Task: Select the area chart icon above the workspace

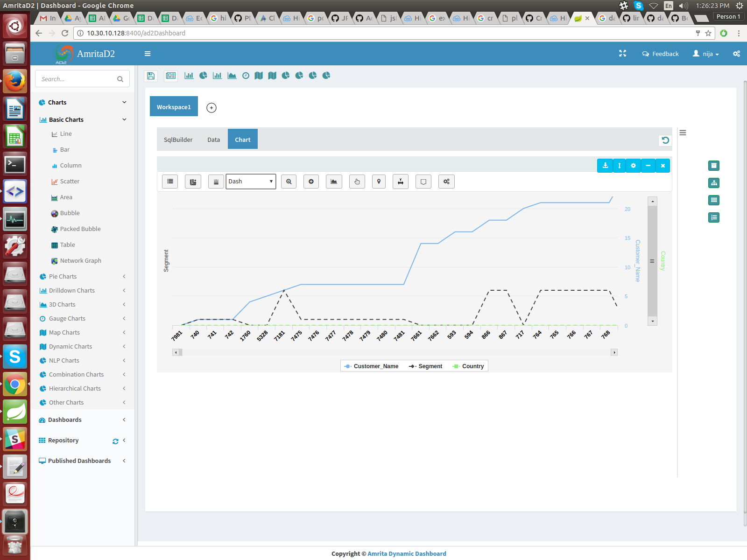Action: coord(232,75)
